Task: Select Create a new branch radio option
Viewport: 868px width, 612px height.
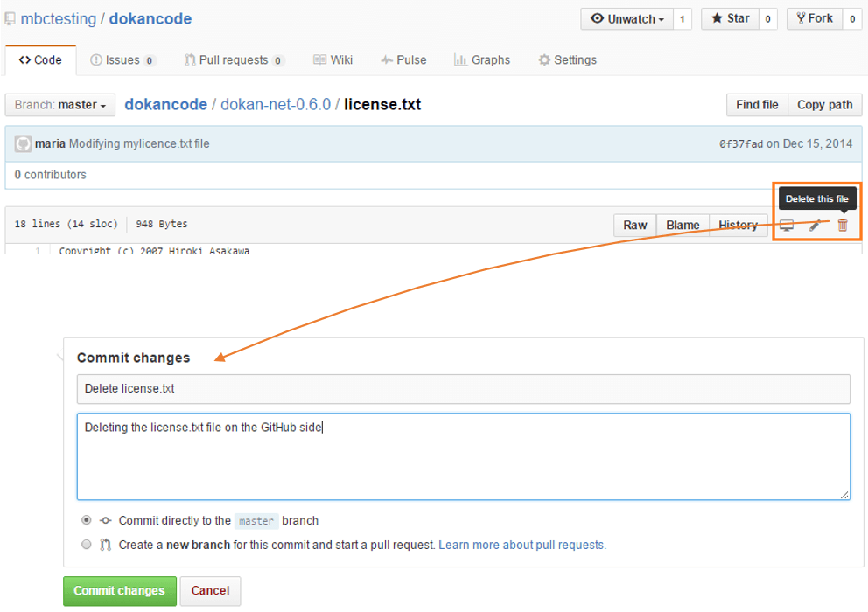Action: [x=86, y=545]
